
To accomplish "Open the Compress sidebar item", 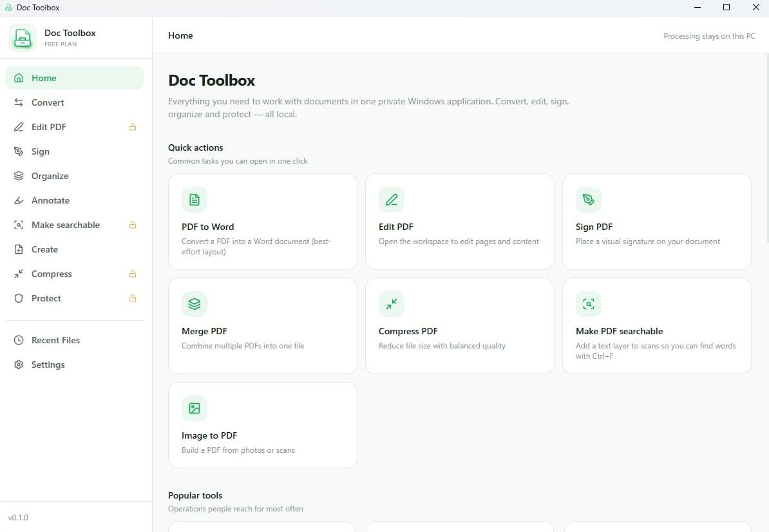I will tap(75, 274).
